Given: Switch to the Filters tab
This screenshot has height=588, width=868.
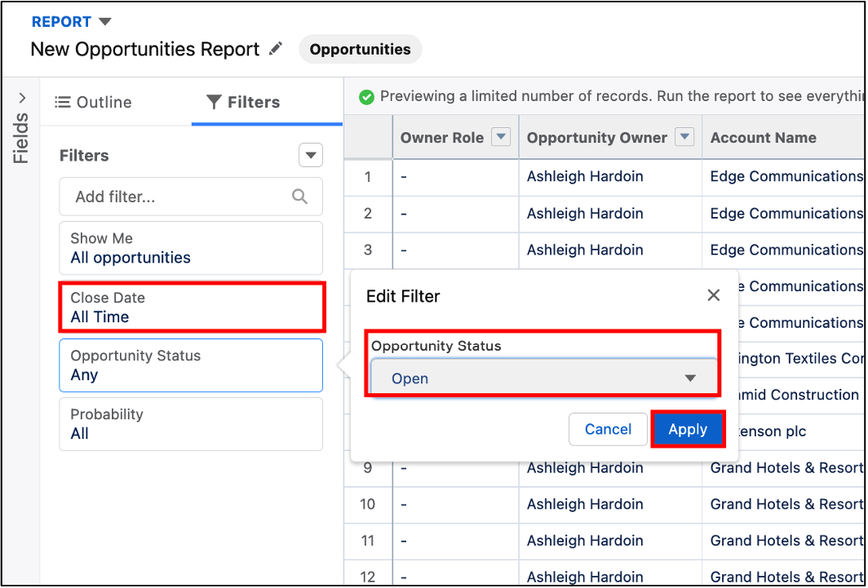Looking at the screenshot, I should point(243,102).
